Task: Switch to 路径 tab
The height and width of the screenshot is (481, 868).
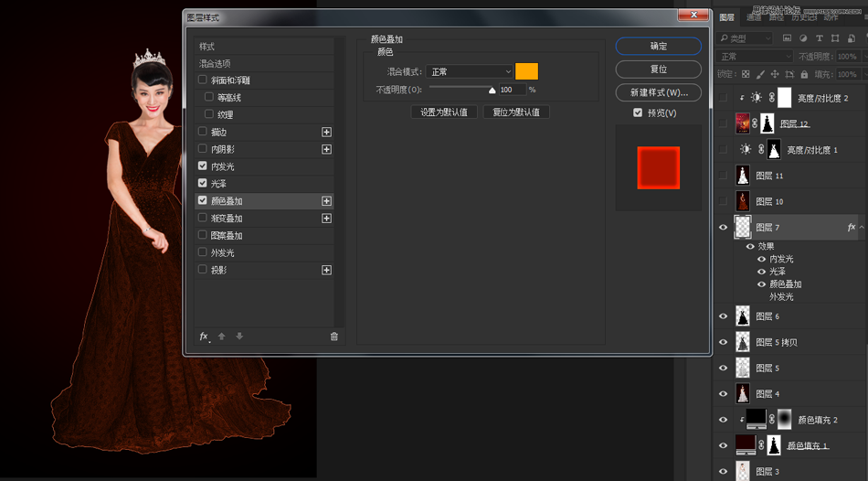Action: pos(776,17)
